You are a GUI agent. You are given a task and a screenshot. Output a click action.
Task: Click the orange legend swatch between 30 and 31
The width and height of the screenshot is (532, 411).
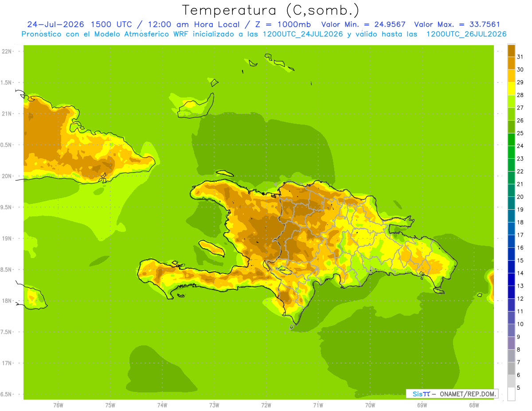pyautogui.click(x=511, y=63)
